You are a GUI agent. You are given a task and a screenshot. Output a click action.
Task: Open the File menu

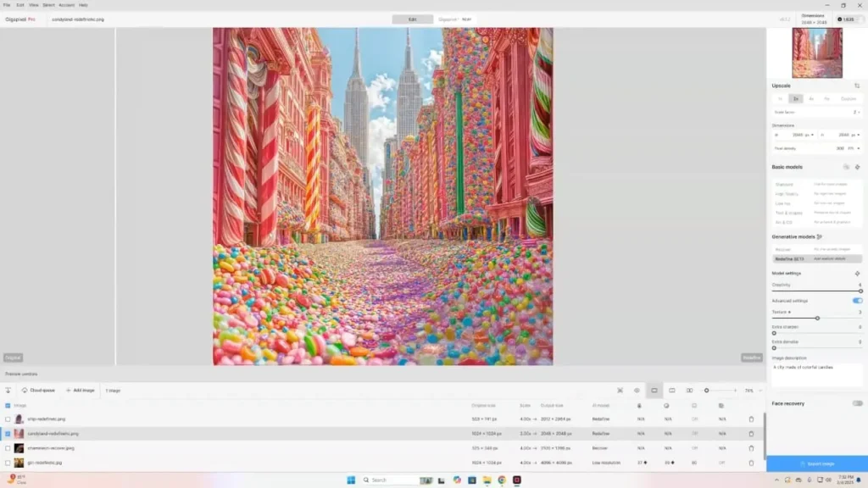pyautogui.click(x=7, y=5)
